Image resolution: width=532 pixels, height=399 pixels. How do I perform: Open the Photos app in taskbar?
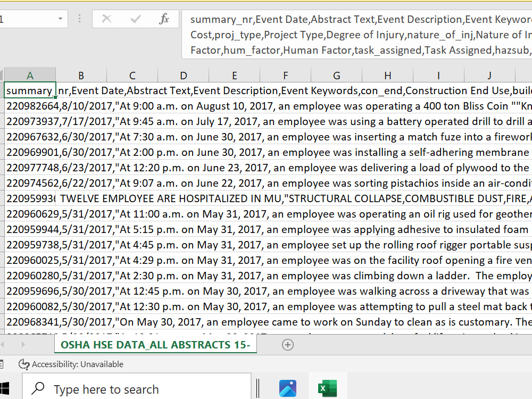click(x=288, y=388)
